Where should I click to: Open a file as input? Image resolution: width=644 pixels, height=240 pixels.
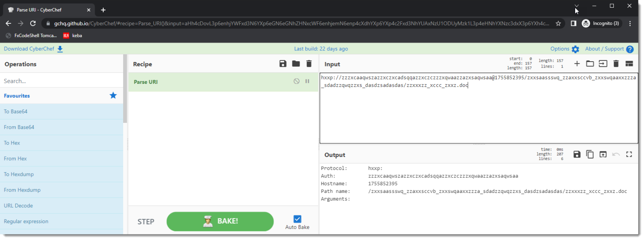pyautogui.click(x=603, y=64)
